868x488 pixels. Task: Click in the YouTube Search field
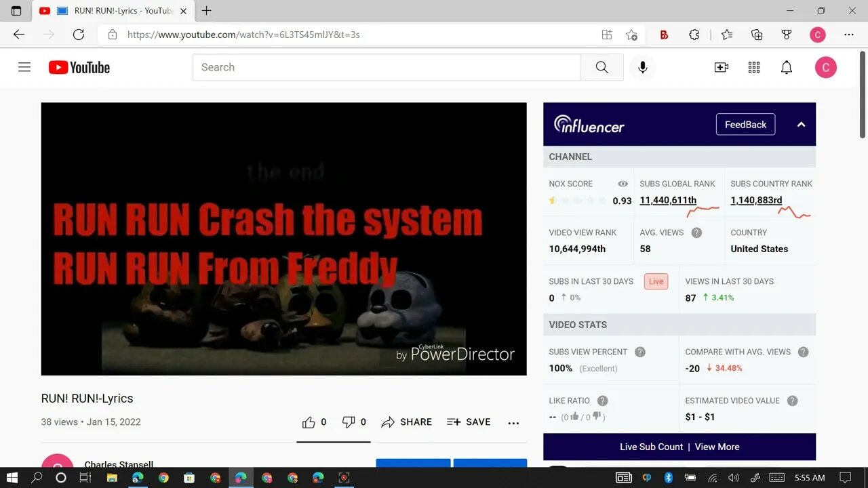(x=387, y=67)
